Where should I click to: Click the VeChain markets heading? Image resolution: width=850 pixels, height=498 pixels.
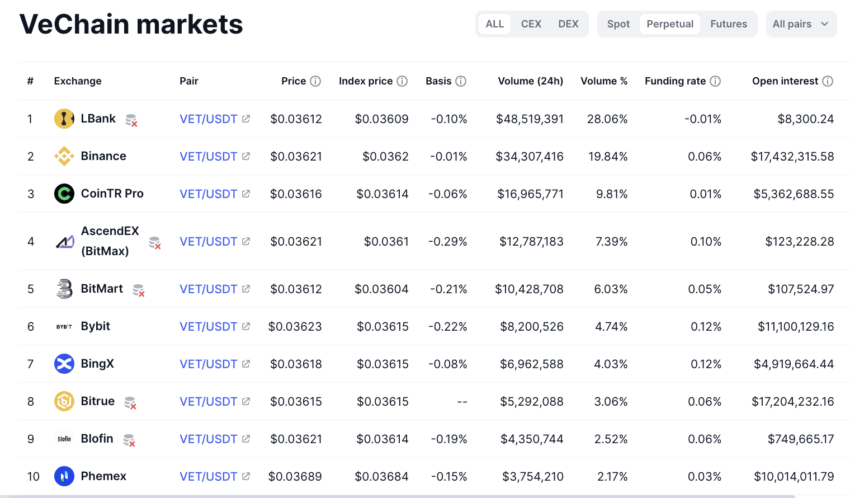[131, 24]
